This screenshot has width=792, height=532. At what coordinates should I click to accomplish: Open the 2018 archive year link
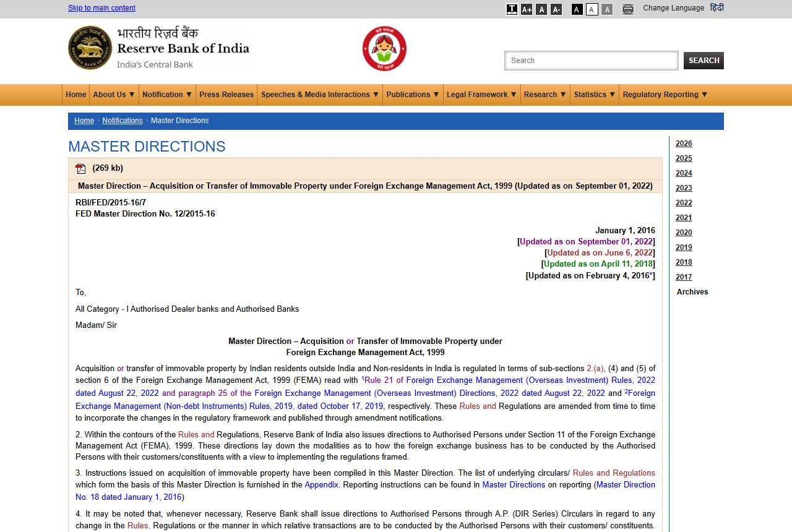(684, 262)
